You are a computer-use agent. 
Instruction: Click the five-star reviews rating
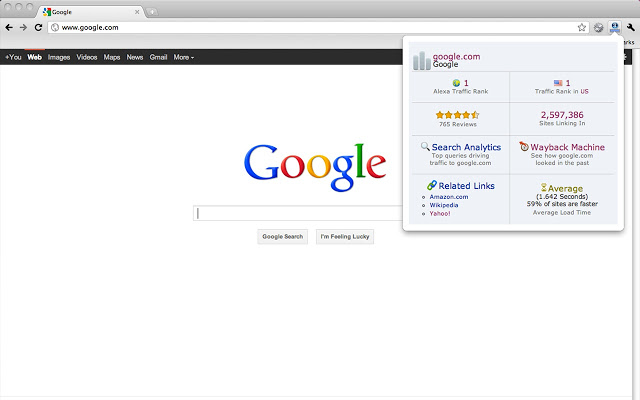pos(457,115)
